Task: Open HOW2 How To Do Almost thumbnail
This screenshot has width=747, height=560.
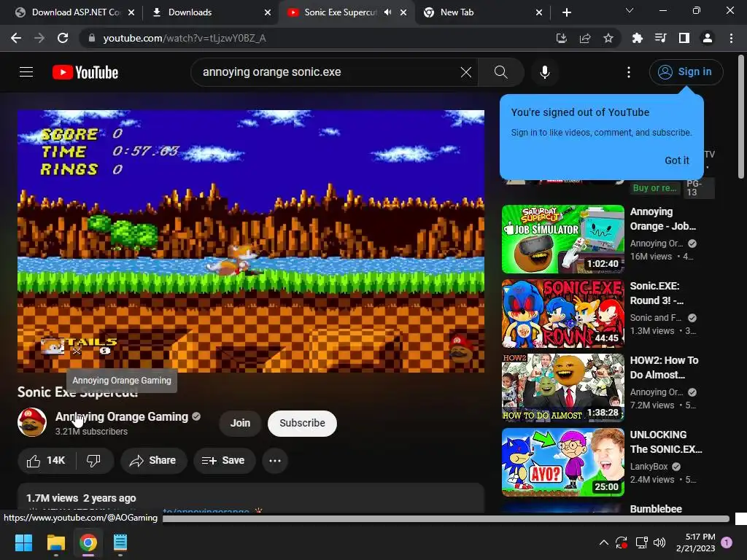Action: tap(562, 388)
